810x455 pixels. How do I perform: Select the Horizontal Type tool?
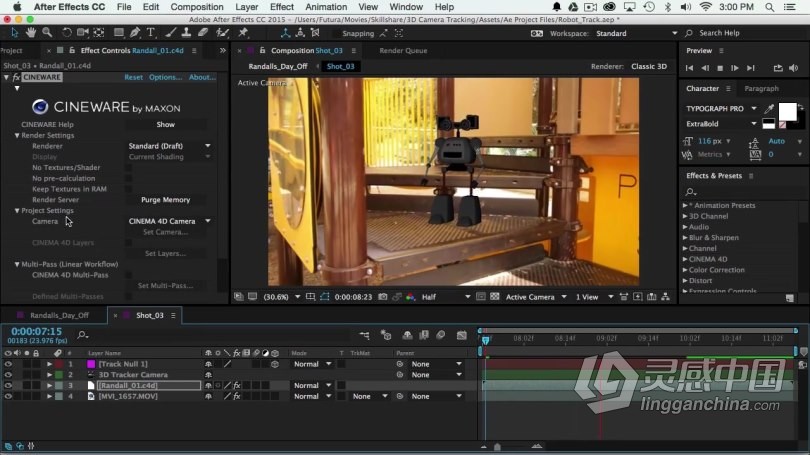pos(151,33)
